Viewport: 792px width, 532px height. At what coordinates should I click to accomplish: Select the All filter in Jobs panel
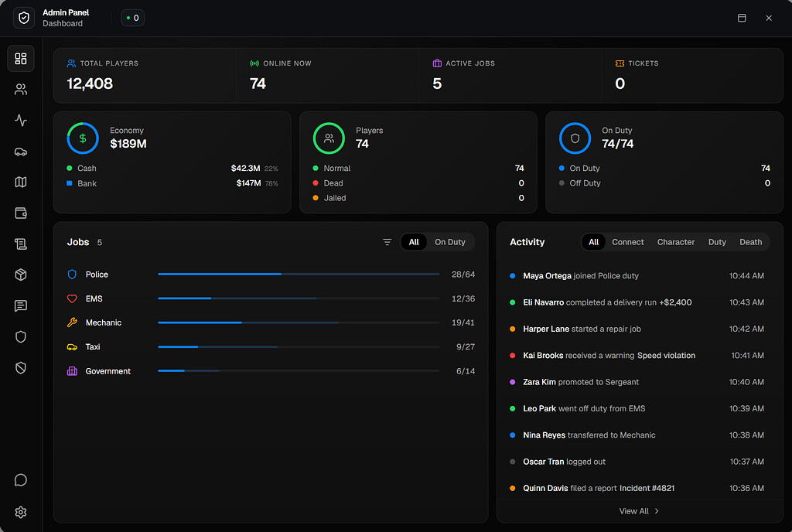click(x=414, y=242)
